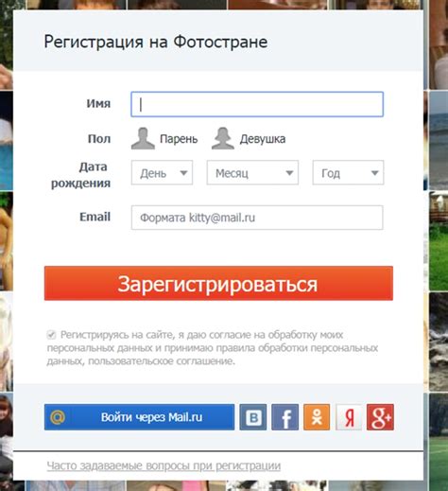The height and width of the screenshot is (491, 448).
Task: Click the Odnoklassniki orange icon
Action: tap(317, 417)
